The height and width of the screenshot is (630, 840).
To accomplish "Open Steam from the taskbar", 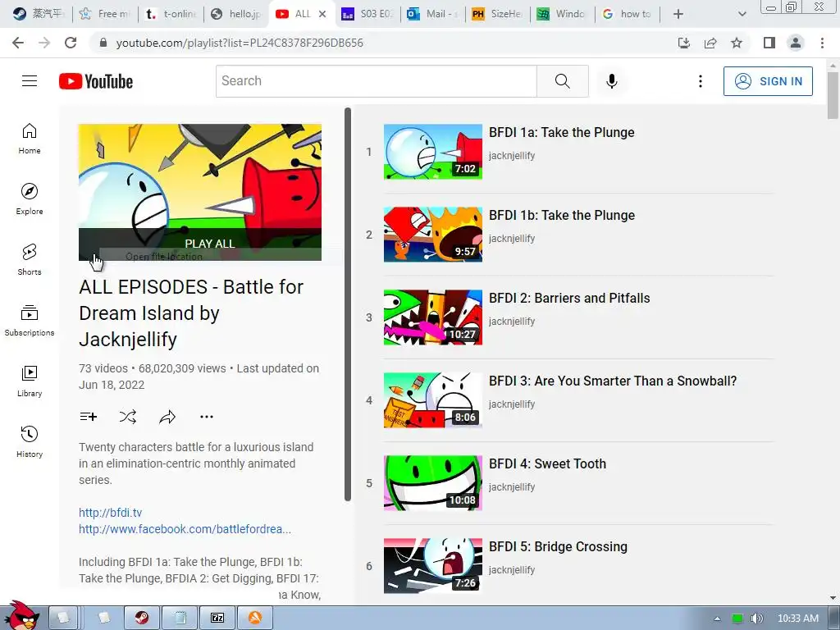I will click(x=142, y=618).
